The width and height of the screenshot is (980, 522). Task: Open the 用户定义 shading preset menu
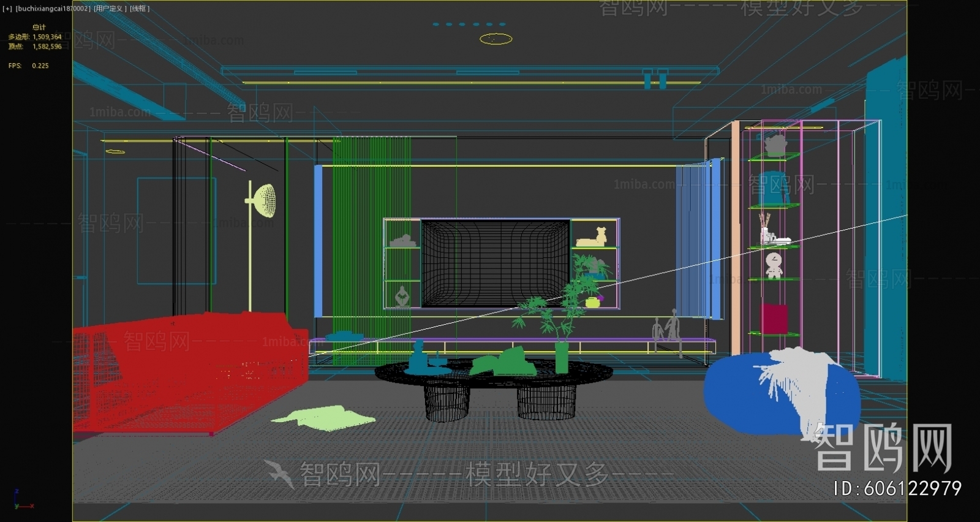coord(110,9)
